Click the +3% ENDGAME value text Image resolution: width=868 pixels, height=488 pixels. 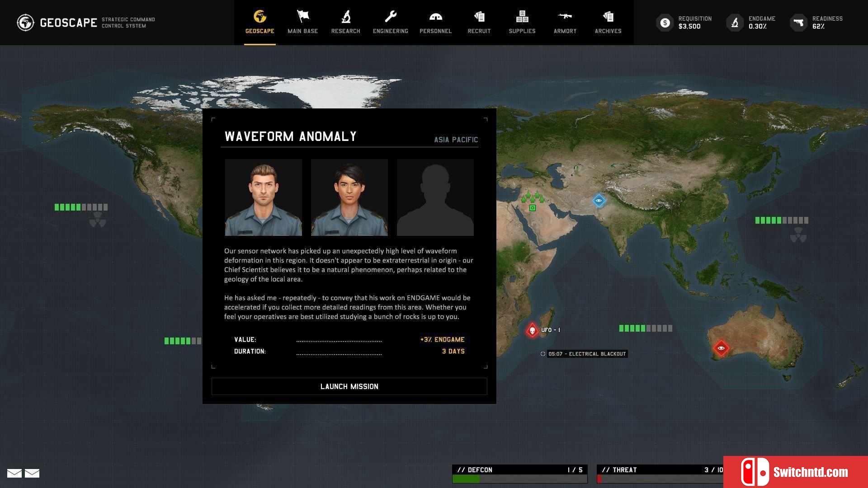[442, 339]
